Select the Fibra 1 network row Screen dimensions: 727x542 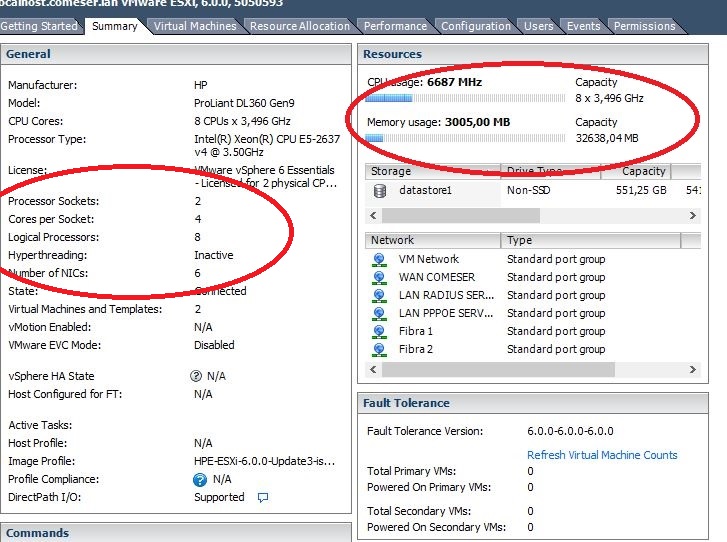coord(533,332)
